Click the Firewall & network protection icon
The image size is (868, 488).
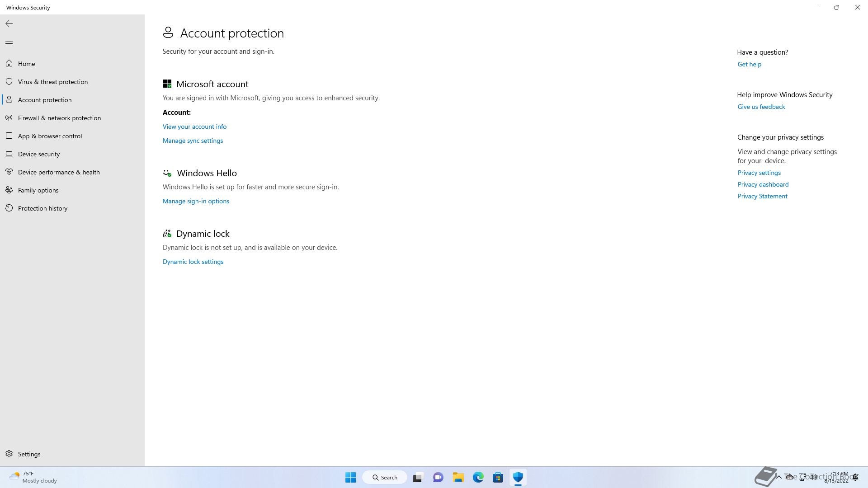9,118
